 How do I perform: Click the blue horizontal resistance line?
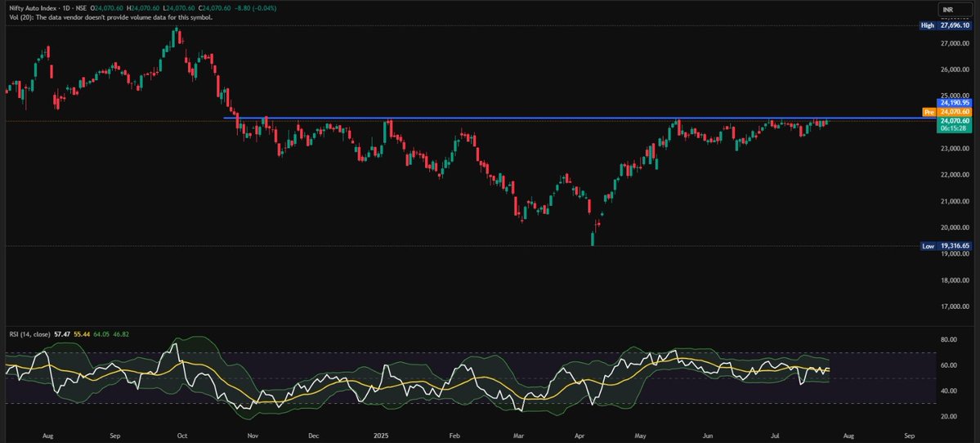[579, 118]
